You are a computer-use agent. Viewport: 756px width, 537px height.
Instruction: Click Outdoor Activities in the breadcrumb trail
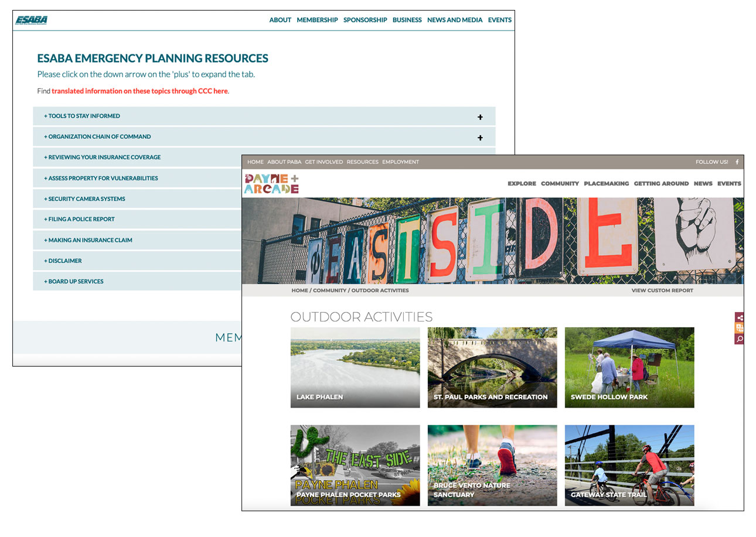(380, 290)
